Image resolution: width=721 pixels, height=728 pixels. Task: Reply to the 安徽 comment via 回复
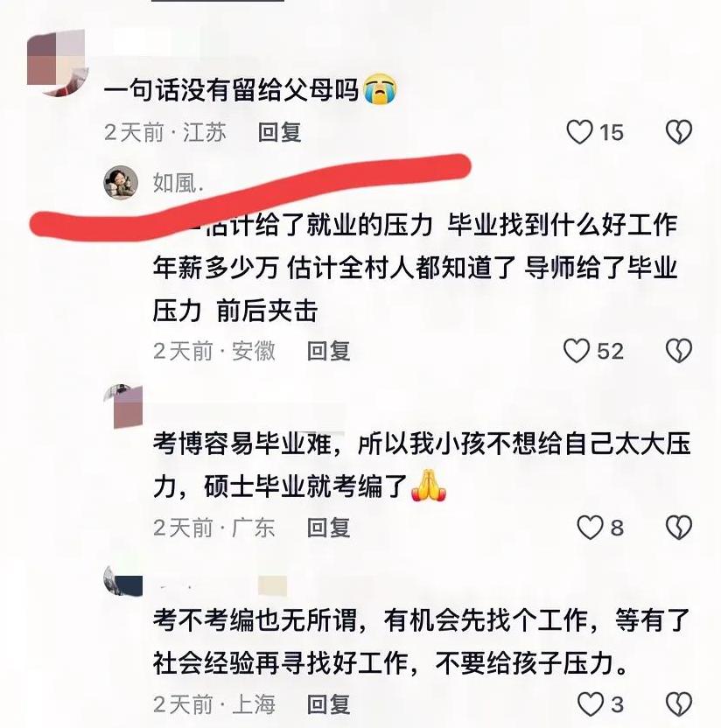tap(328, 351)
